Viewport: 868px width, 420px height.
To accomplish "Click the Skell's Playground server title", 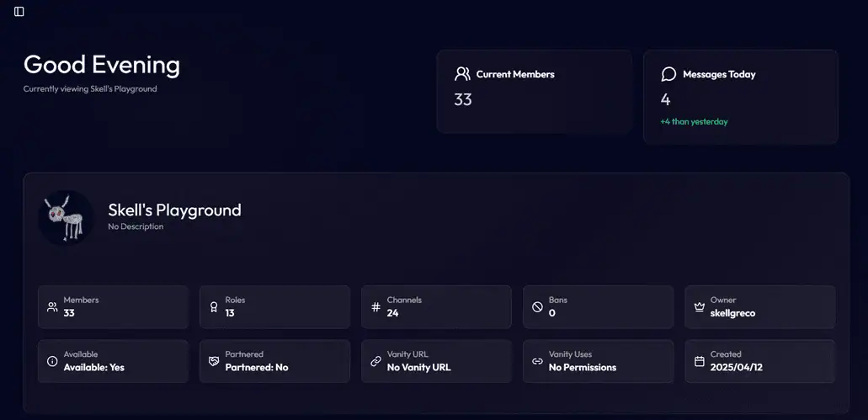I will tap(174, 210).
